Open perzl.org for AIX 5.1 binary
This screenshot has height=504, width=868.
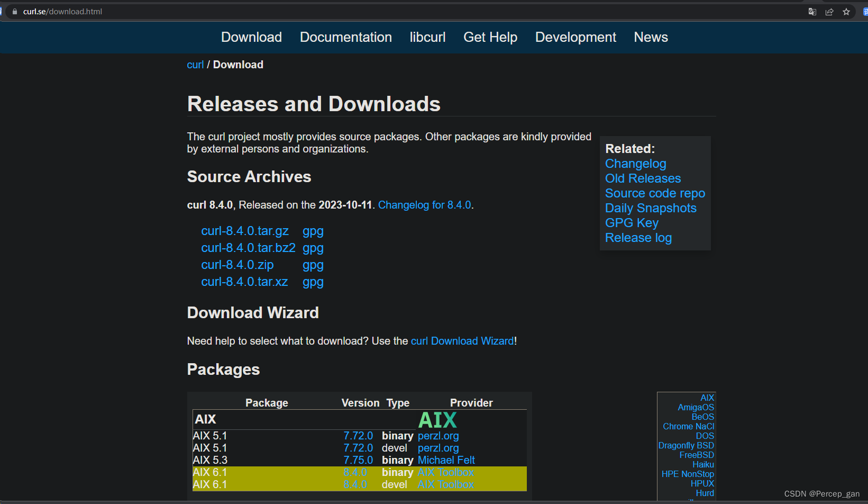coord(438,436)
